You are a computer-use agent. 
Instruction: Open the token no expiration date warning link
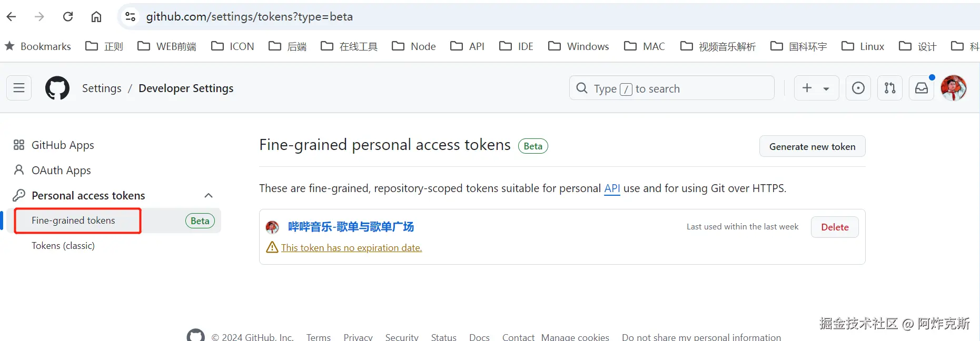tap(351, 248)
